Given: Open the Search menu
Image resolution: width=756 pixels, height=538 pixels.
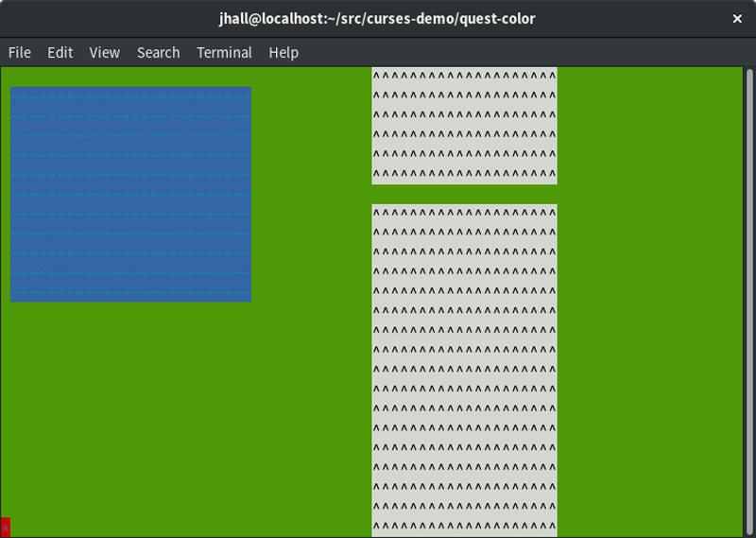Looking at the screenshot, I should (x=158, y=53).
